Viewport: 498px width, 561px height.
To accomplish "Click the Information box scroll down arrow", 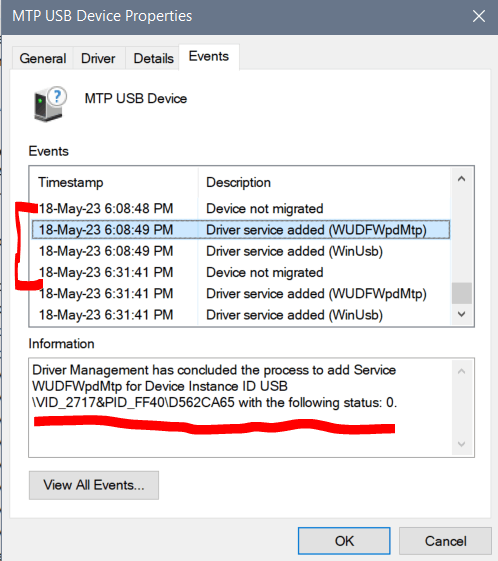I will click(462, 444).
